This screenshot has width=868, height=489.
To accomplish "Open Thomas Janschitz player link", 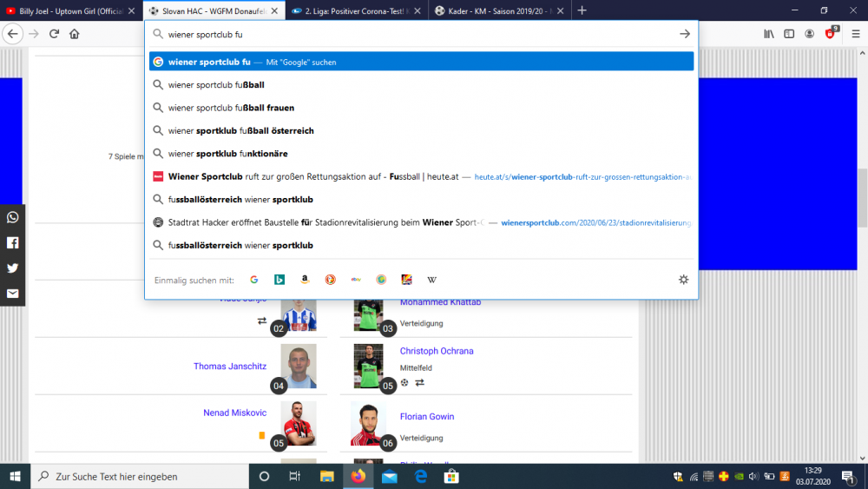I will 230,366.
